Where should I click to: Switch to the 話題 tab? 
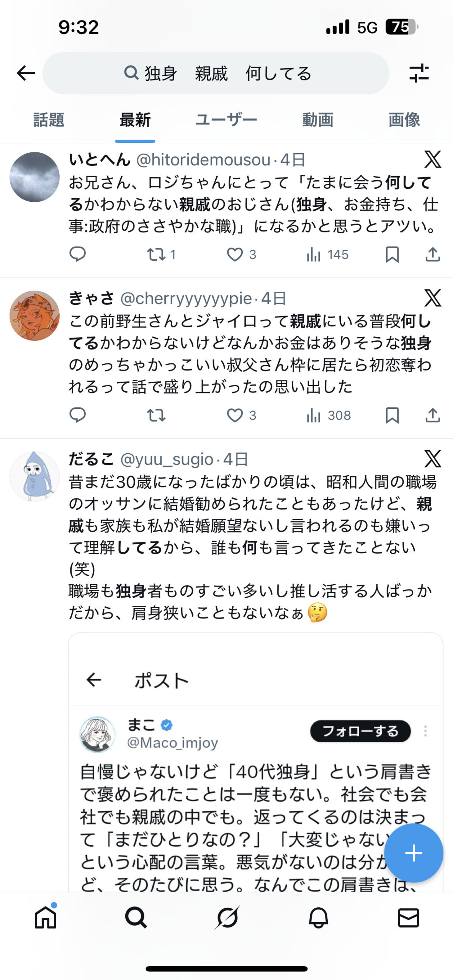tap(49, 120)
